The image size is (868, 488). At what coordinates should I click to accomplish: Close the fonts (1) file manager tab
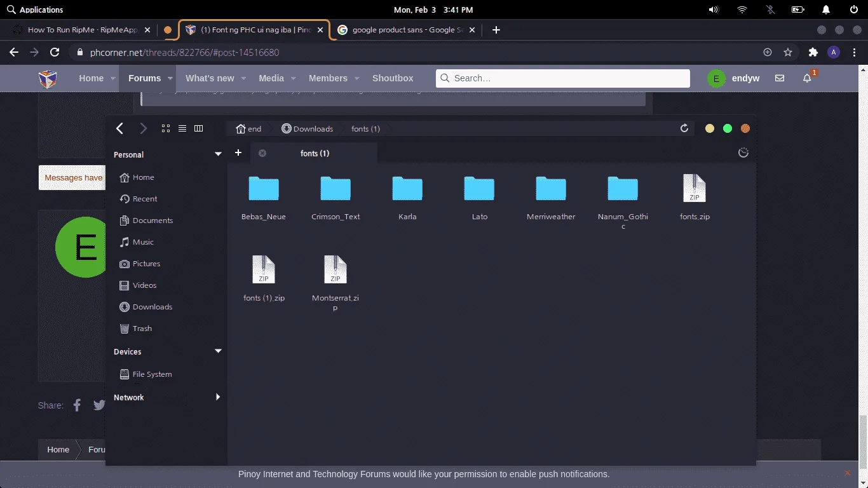point(262,153)
